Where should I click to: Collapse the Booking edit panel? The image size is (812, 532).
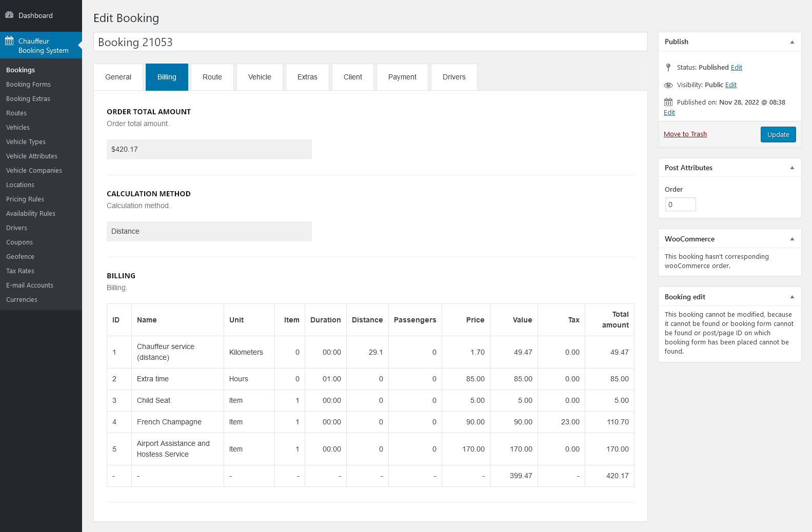tap(792, 297)
